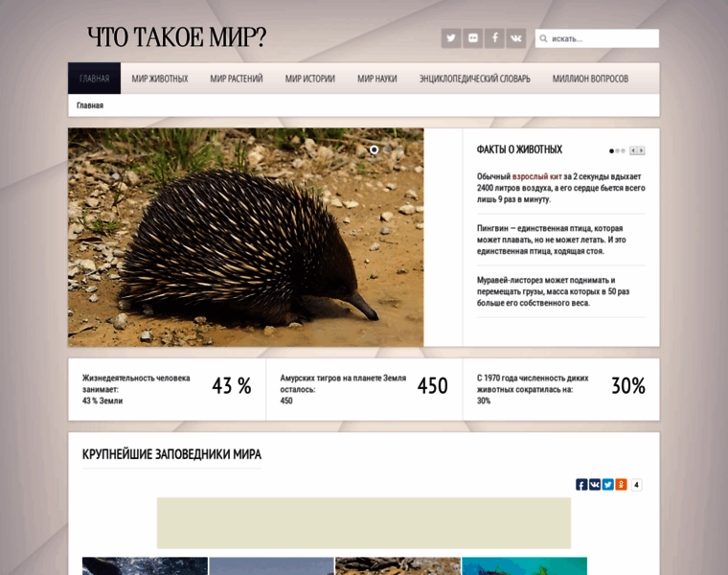Open the ЭНЦИКЛОПЕДИЧЕСКИЙ СЛОВАРЬ menu item

coord(474,79)
